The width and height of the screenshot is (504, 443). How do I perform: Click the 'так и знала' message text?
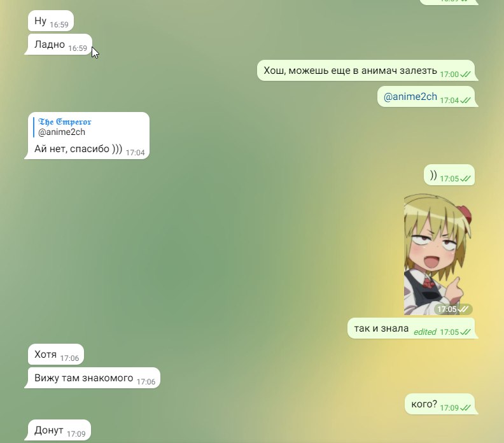[381, 328]
